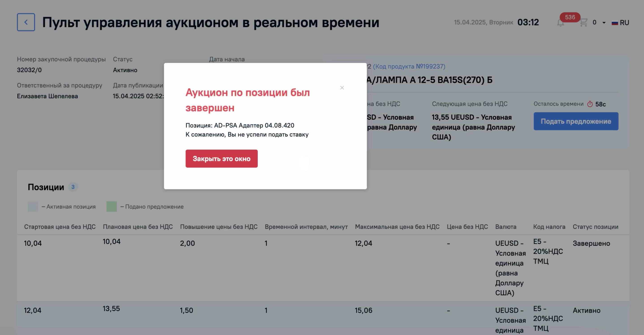Click 'Плановая цена без НДС' column header
Viewport: 644px width, 335px height.
click(138, 227)
